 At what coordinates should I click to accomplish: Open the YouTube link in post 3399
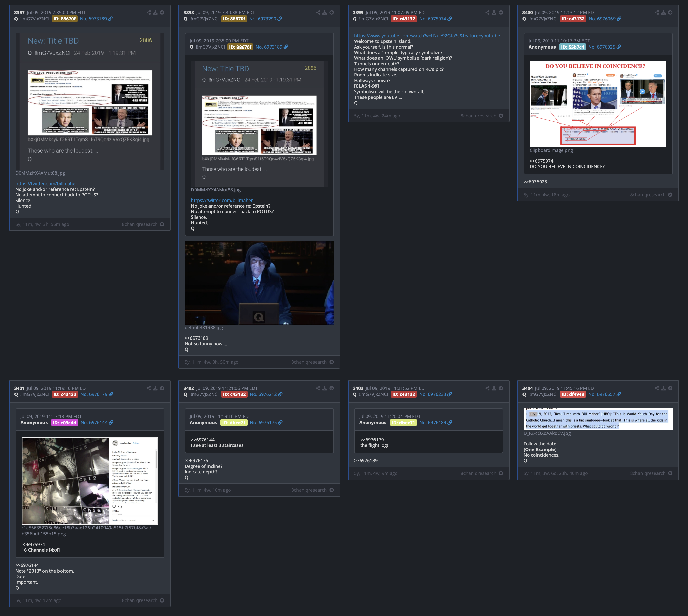pyautogui.click(x=427, y=36)
